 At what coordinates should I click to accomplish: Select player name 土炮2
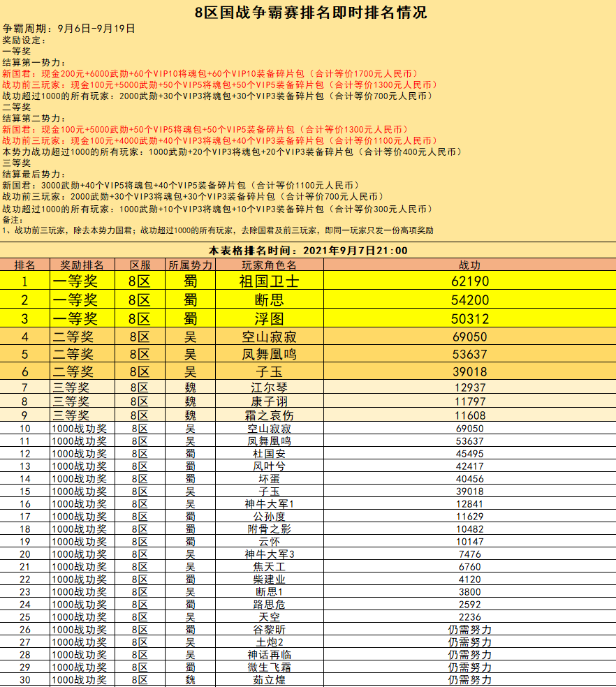click(269, 642)
